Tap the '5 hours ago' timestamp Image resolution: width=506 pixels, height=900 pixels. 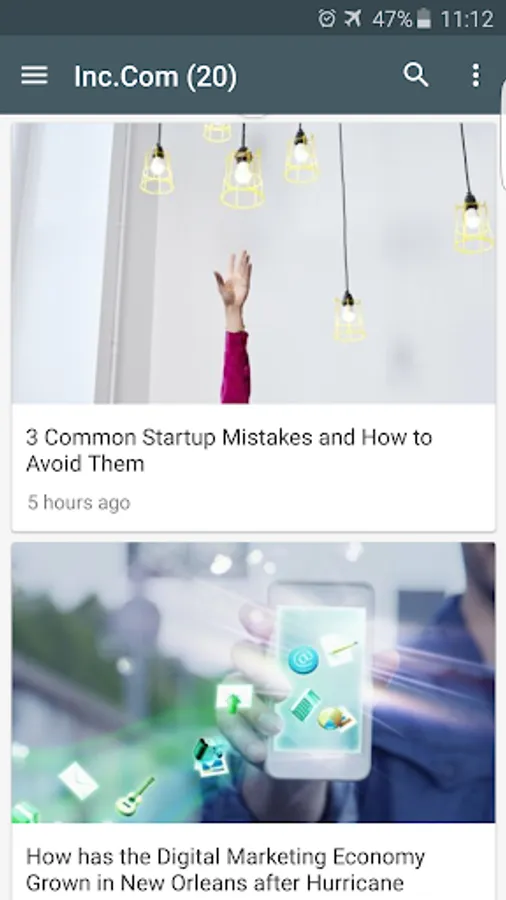79,502
